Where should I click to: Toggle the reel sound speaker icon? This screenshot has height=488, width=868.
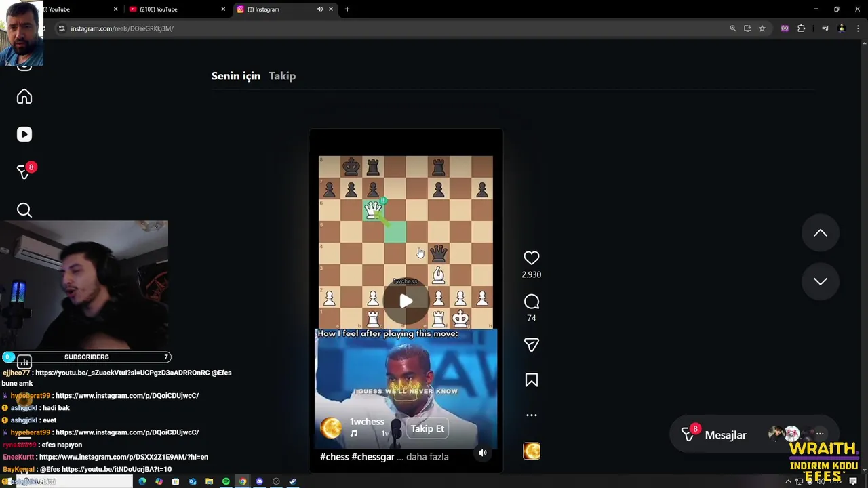click(483, 453)
